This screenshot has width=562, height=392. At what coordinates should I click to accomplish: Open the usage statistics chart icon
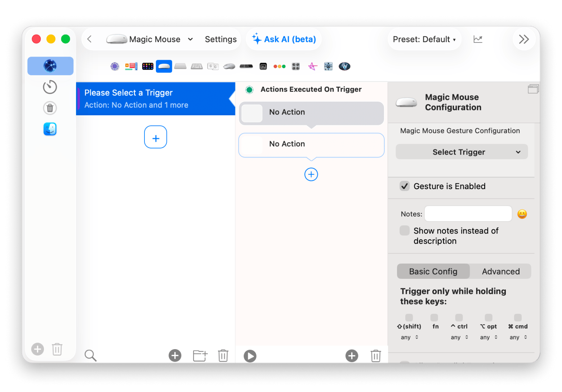point(478,39)
